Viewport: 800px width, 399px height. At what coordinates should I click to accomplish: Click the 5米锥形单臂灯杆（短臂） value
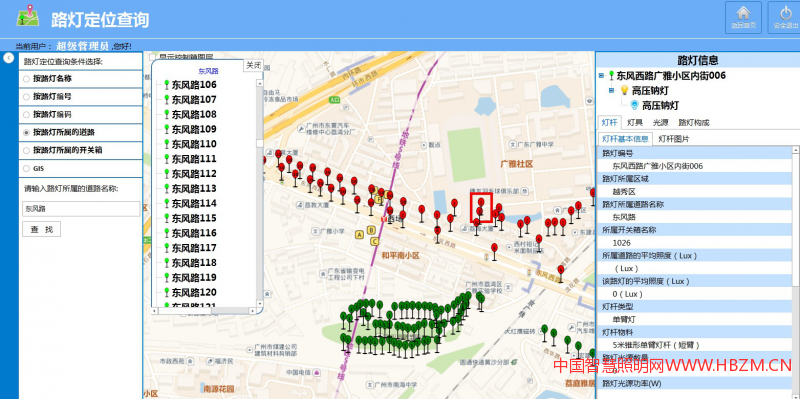tap(656, 345)
